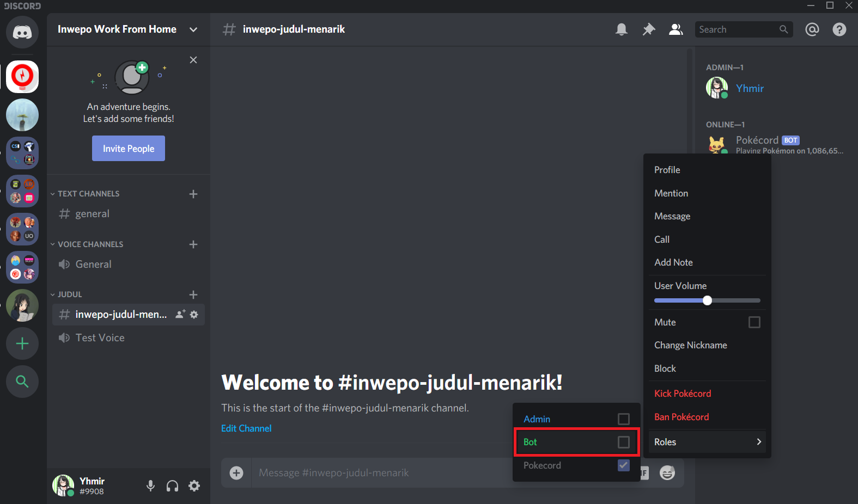Mute microphone in the user panel
The image size is (858, 504).
[x=151, y=485]
